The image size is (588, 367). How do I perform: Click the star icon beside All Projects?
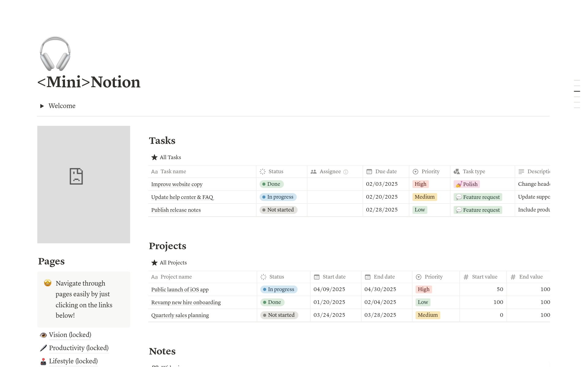point(154,263)
